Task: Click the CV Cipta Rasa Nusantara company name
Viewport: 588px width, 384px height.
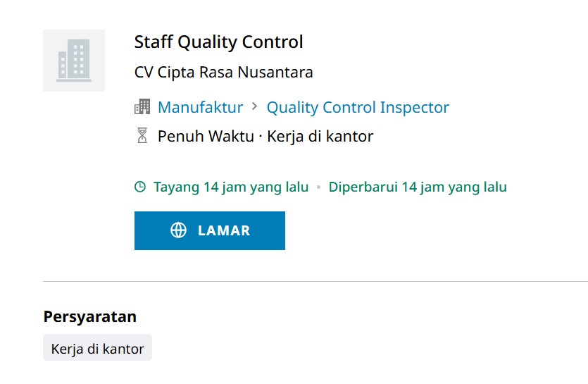Action: click(x=223, y=72)
